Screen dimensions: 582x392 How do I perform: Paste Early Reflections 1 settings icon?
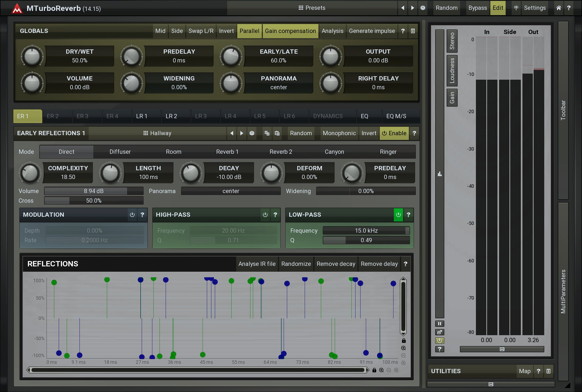[277, 133]
